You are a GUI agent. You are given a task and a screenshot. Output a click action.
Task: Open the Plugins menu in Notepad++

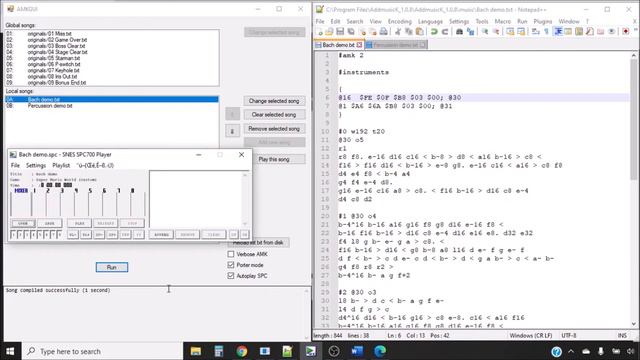543,21
